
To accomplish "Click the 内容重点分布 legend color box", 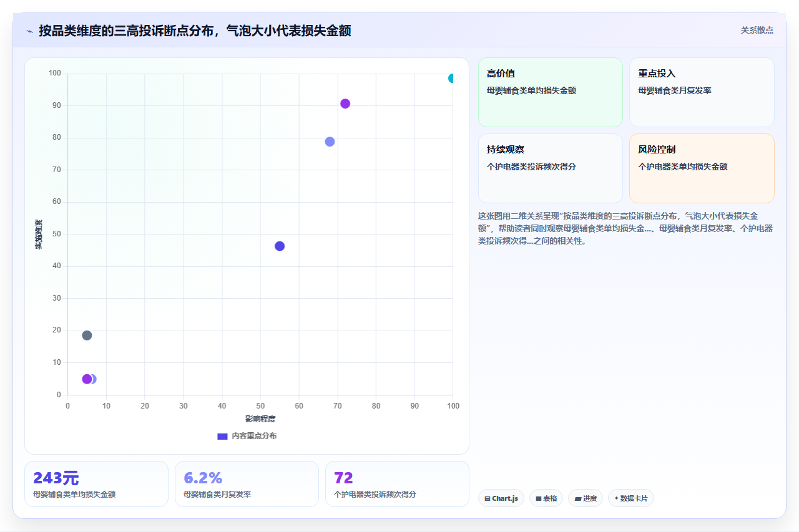I will (x=222, y=436).
